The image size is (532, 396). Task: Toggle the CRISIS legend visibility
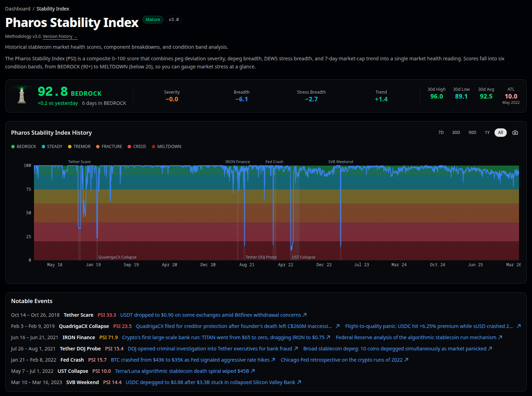point(137,146)
